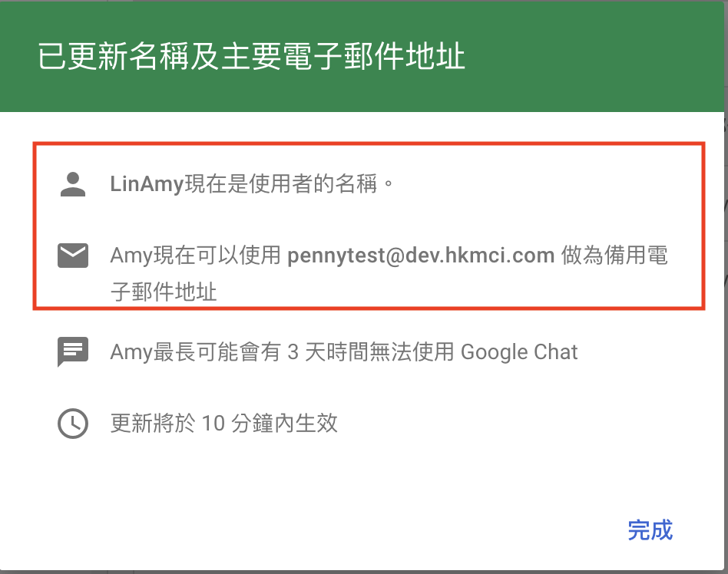Image resolution: width=728 pixels, height=574 pixels.
Task: Click the 子郵件地址 second line text
Action: point(164,292)
